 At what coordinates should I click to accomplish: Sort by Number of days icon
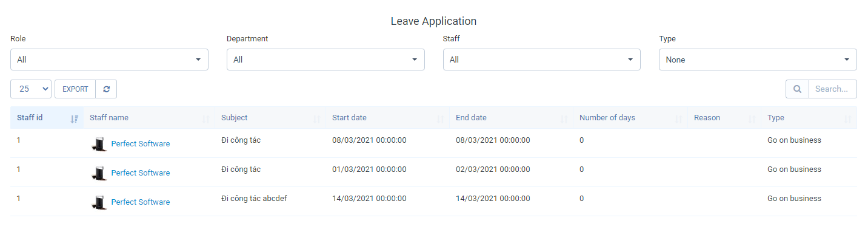678,119
